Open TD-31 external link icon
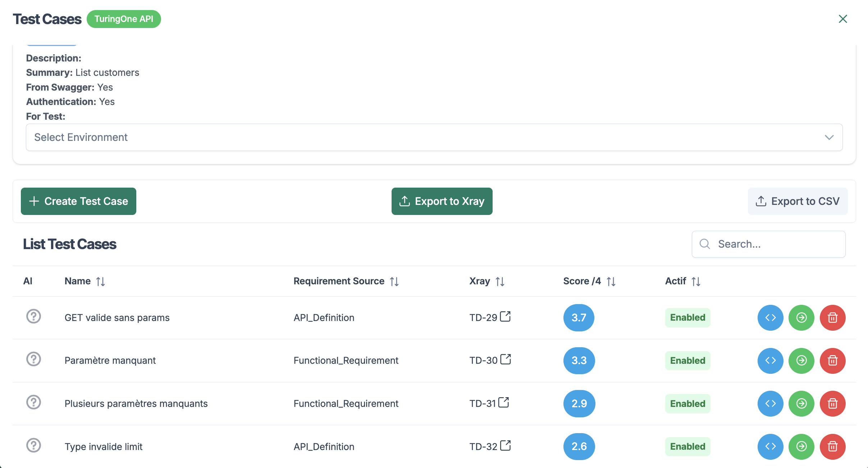The height and width of the screenshot is (468, 868). coord(504,403)
